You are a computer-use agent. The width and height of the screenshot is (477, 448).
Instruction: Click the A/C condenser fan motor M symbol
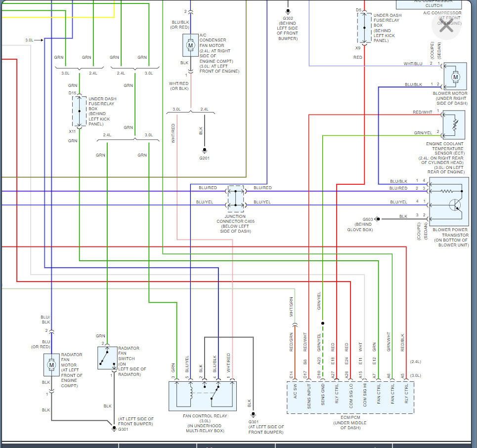(190, 45)
